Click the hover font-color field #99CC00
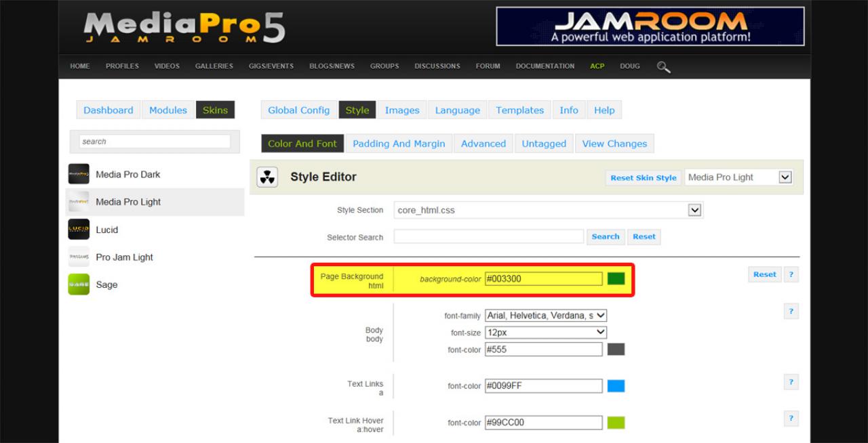This screenshot has height=443, width=868. (x=544, y=423)
